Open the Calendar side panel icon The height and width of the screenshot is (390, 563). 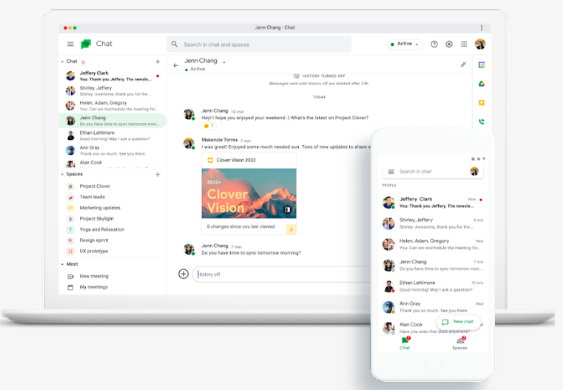481,65
